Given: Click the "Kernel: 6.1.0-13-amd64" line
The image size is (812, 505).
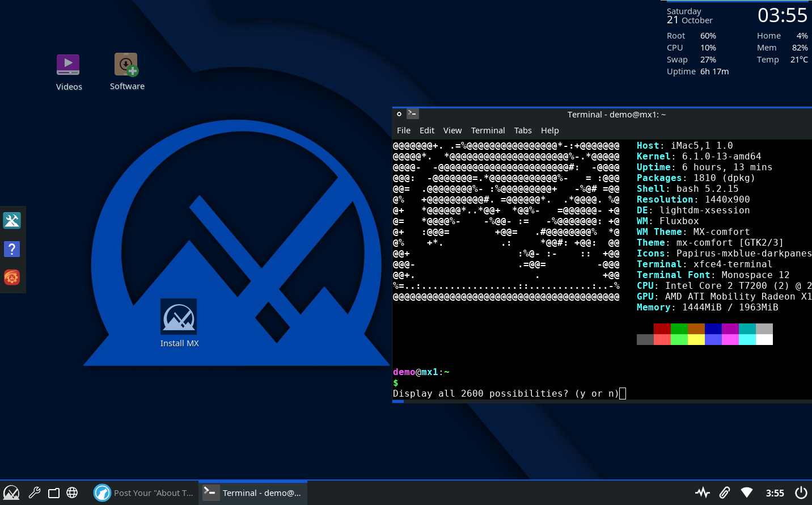Looking at the screenshot, I should (699, 157).
